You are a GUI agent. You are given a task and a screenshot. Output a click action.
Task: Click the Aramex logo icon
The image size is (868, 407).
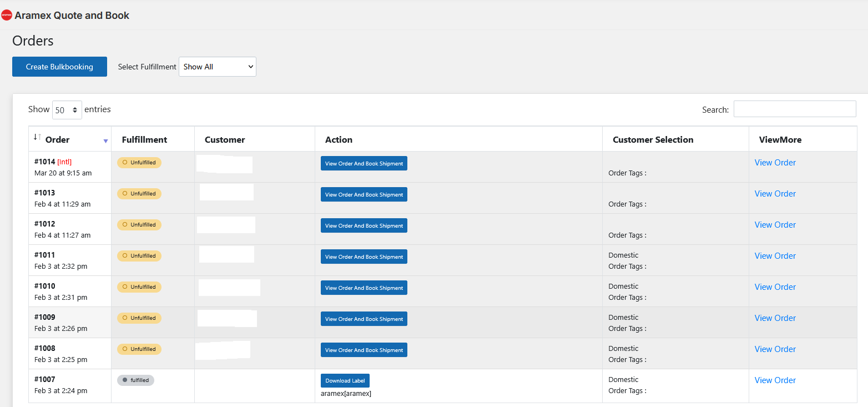[x=7, y=16]
